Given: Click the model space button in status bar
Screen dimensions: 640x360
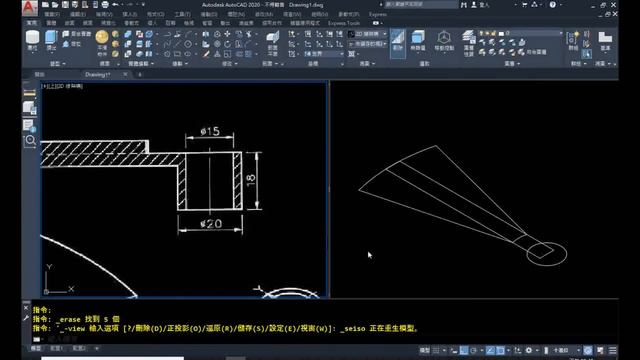Looking at the screenshot, I should (424, 350).
